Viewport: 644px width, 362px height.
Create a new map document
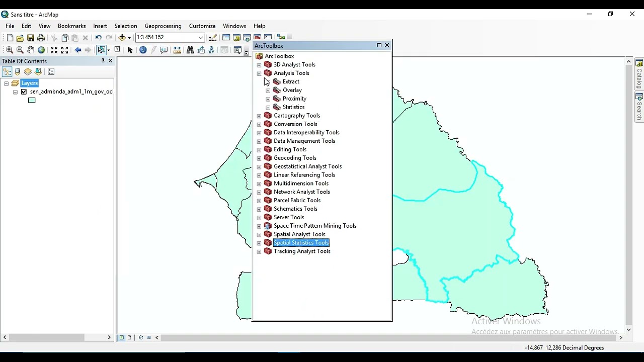coord(10,38)
